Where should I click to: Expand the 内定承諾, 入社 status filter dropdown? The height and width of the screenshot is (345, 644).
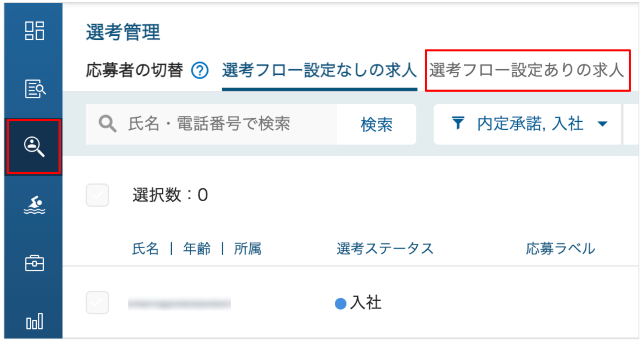click(527, 124)
